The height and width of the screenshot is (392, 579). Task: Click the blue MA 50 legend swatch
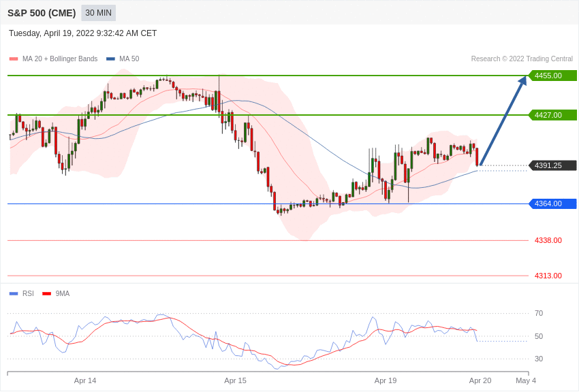pos(110,59)
